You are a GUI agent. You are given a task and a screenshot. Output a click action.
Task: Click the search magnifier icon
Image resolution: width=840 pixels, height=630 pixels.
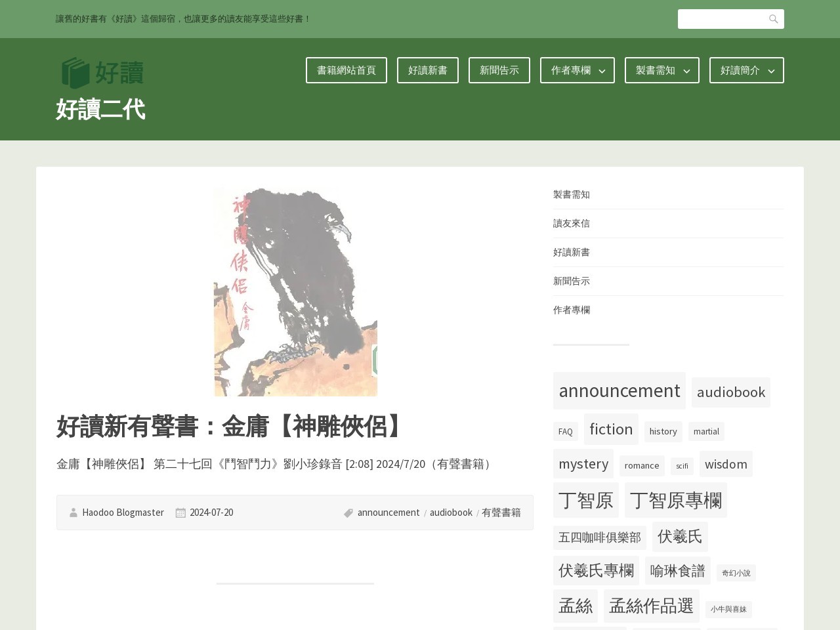point(773,19)
